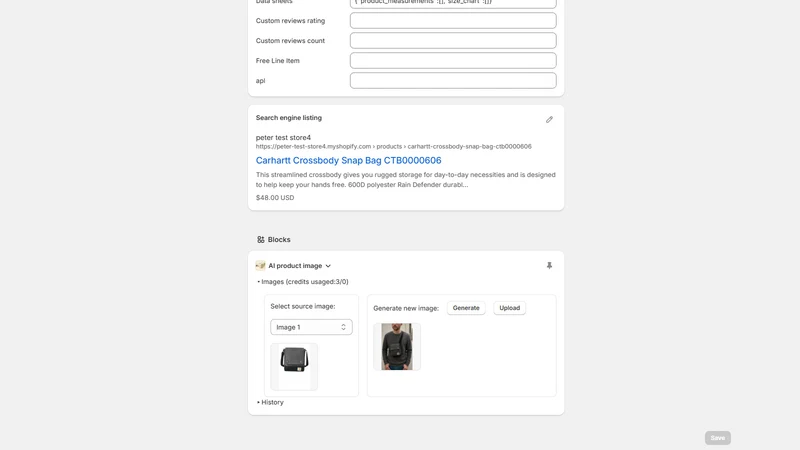Click the listing description text

pyautogui.click(x=406, y=180)
